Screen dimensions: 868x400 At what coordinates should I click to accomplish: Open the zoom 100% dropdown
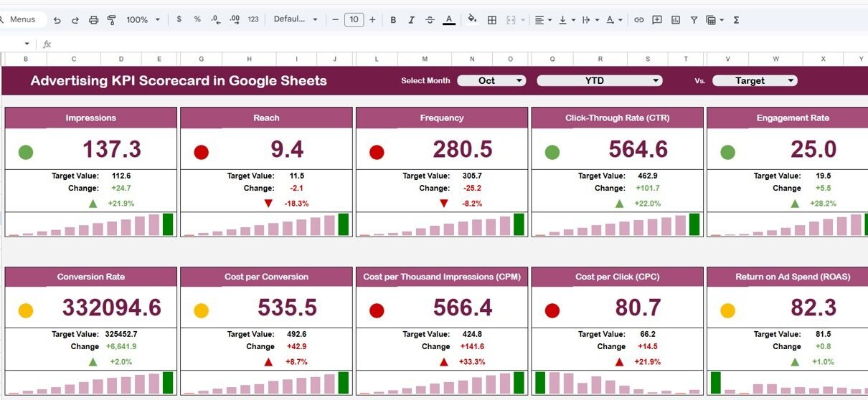143,20
